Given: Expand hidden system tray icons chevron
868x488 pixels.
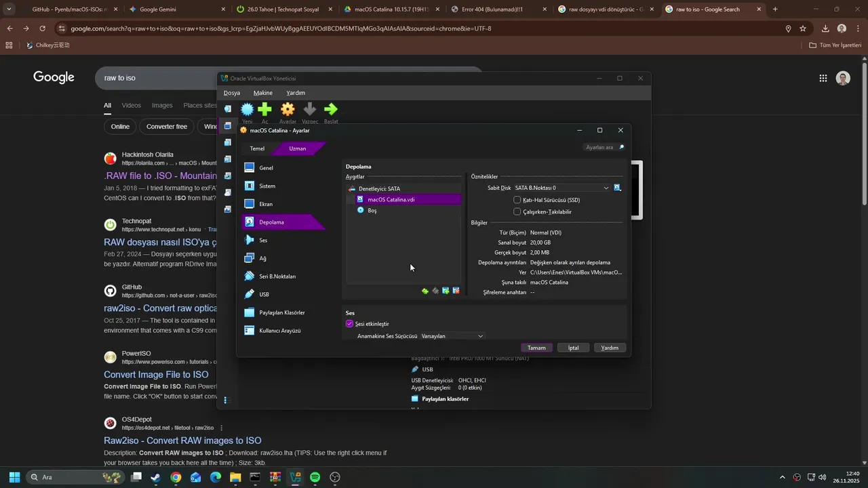Looking at the screenshot, I should pos(783,477).
